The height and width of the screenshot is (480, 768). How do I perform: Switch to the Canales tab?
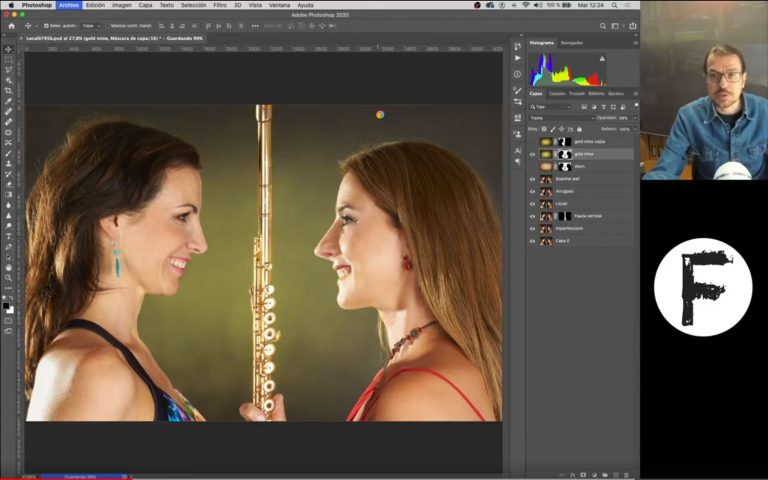(557, 94)
